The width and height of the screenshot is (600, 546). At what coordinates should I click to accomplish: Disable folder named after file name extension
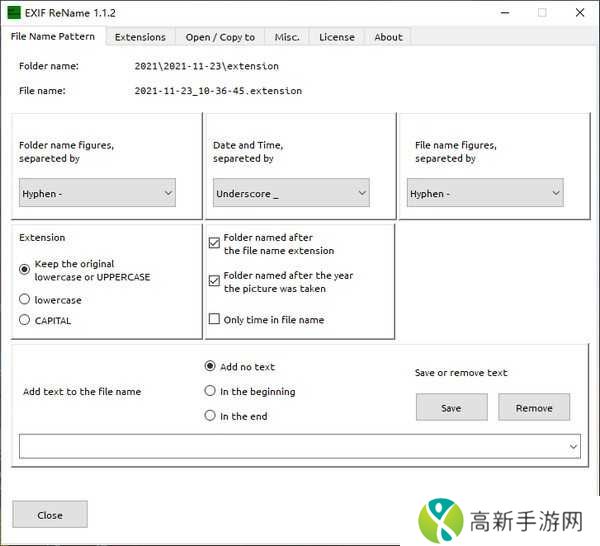(214, 243)
